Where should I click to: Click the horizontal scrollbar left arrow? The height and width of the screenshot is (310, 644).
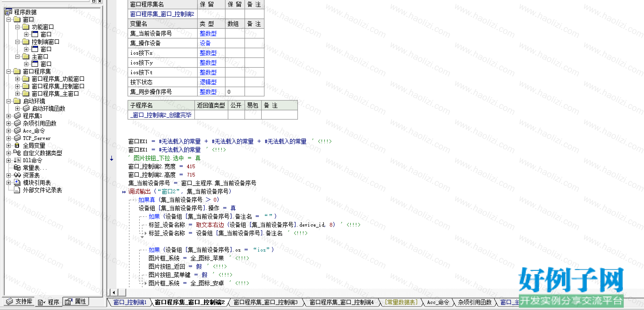click(x=114, y=292)
